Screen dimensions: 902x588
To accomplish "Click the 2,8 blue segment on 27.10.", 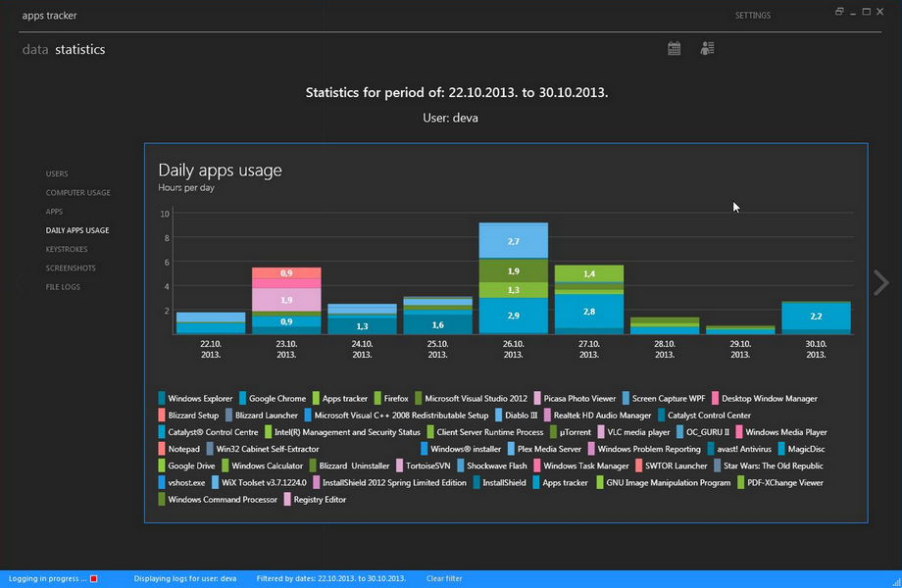I will 589,312.
